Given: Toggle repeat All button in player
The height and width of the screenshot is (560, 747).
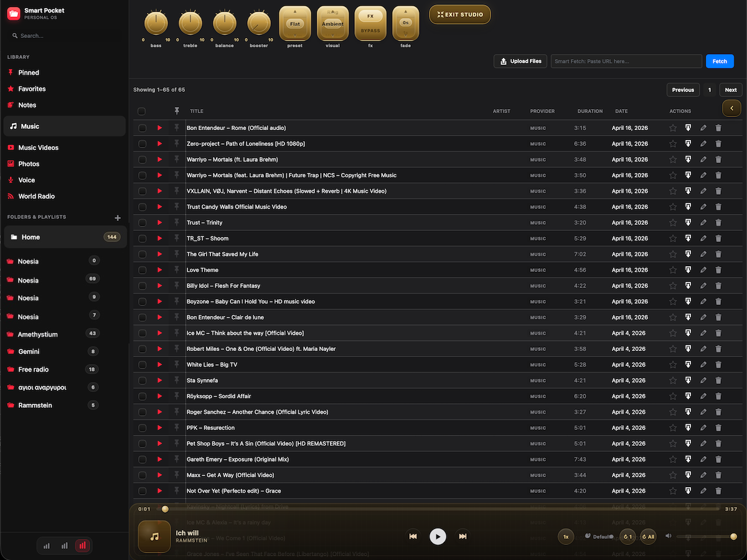Looking at the screenshot, I should point(648,536).
